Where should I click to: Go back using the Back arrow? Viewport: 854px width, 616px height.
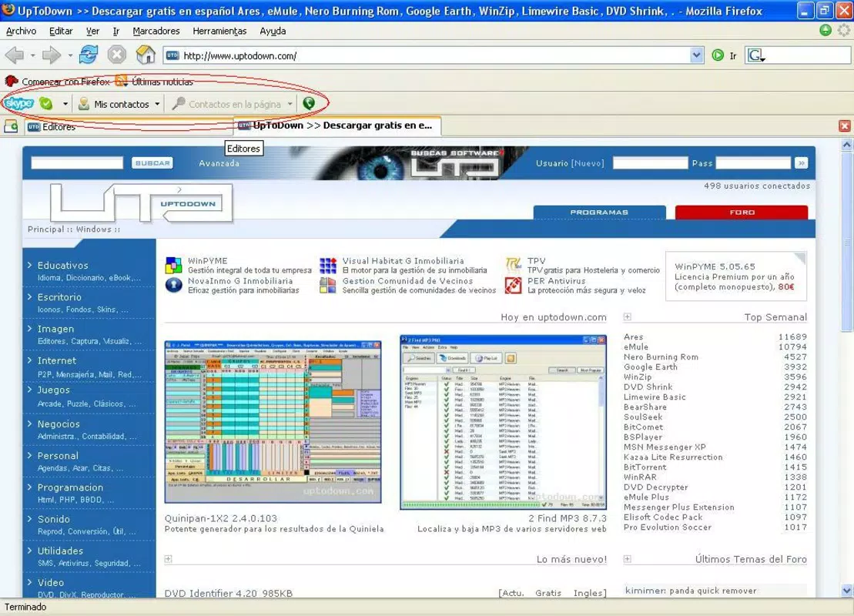click(x=15, y=55)
